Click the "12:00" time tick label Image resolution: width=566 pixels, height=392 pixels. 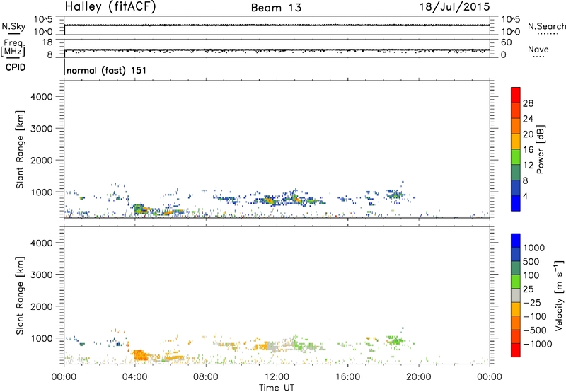click(x=277, y=377)
